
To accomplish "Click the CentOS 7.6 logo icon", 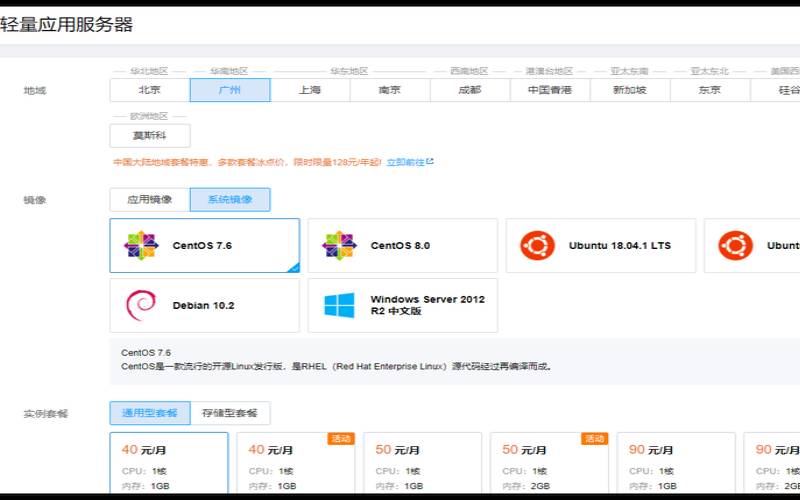I will (141, 245).
